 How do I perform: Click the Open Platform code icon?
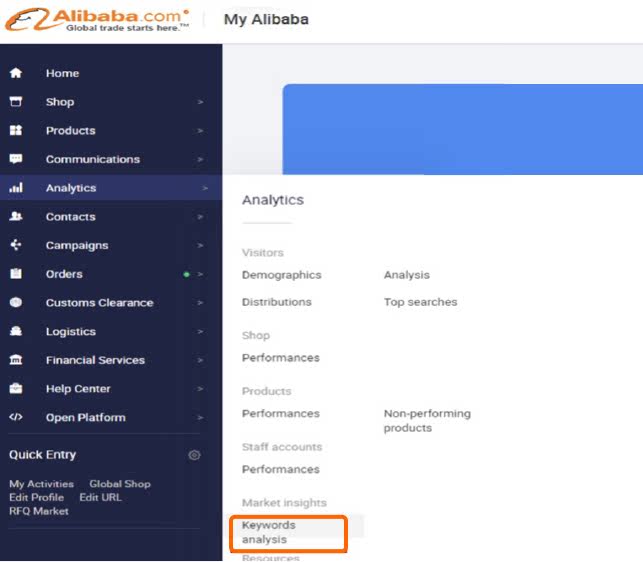(16, 417)
